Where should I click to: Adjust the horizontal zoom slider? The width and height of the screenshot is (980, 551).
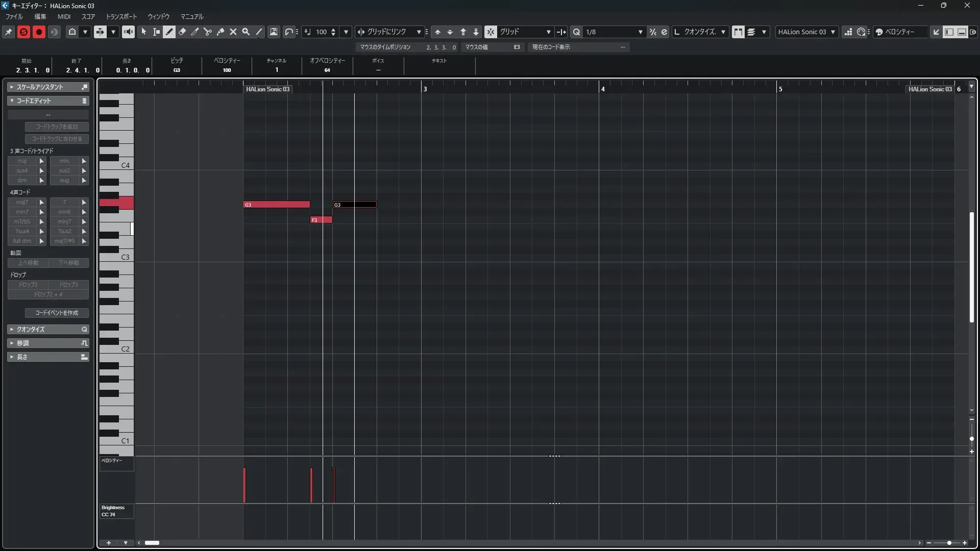[x=949, y=543]
